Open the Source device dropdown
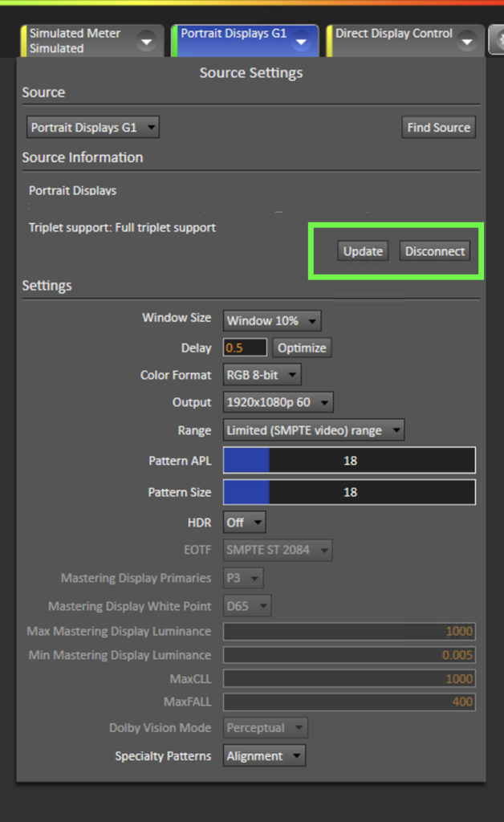Screen dimensions: 504x822 (93, 128)
